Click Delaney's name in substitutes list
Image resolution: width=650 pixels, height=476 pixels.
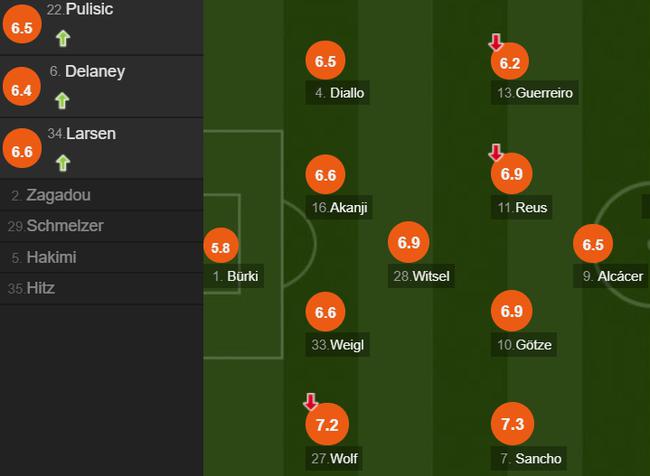point(95,71)
